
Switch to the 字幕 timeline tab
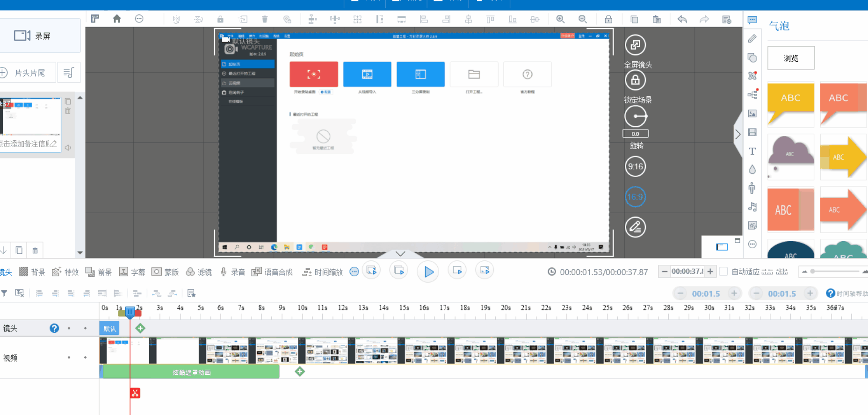click(x=132, y=272)
